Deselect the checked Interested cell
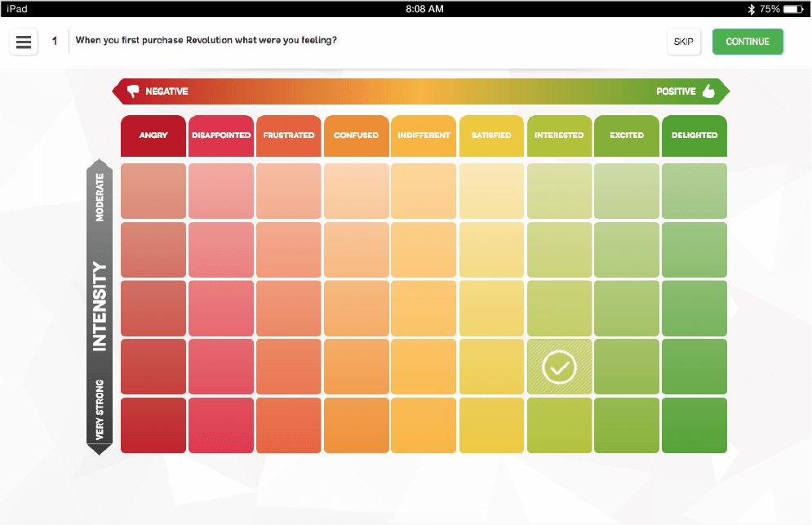 point(559,368)
